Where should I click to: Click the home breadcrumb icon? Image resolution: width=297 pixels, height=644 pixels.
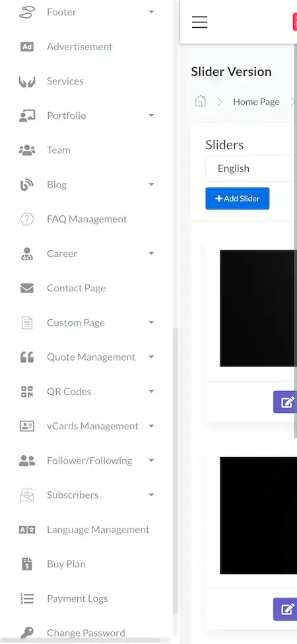pyautogui.click(x=200, y=101)
